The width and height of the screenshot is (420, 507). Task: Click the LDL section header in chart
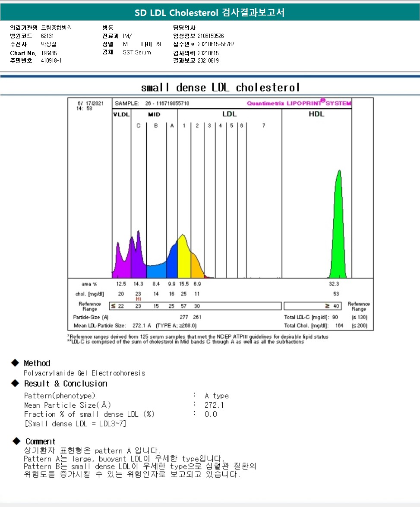(229, 114)
